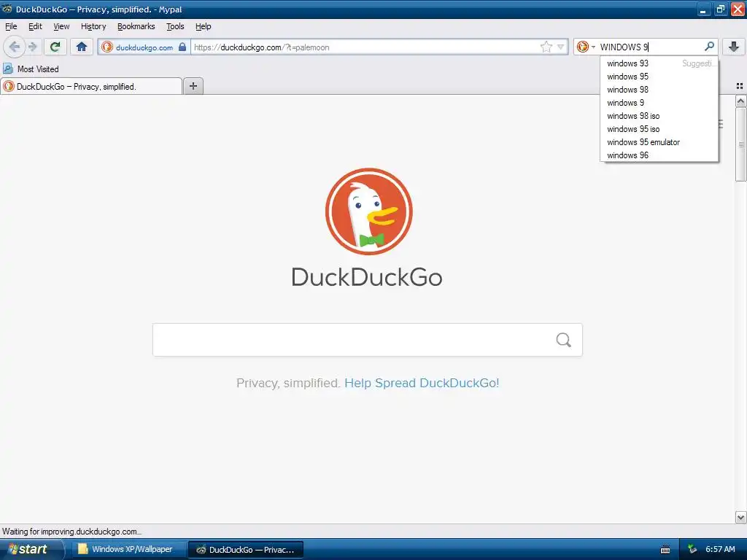
Task: Choose suggestion "windows 95 emulator"
Action: click(x=659, y=142)
